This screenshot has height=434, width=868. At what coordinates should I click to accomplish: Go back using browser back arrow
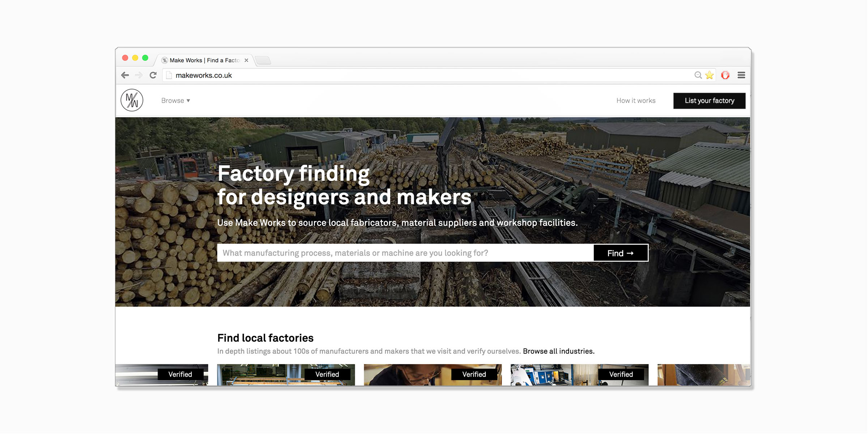125,75
